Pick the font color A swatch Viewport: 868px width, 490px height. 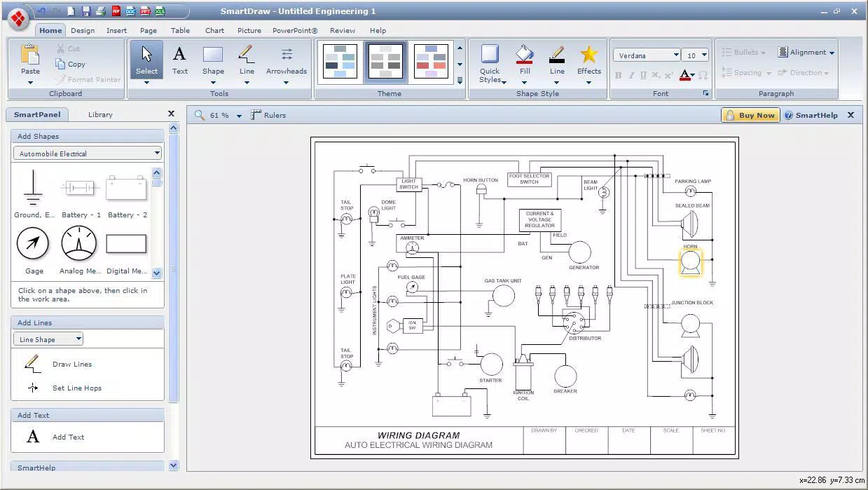[x=684, y=75]
